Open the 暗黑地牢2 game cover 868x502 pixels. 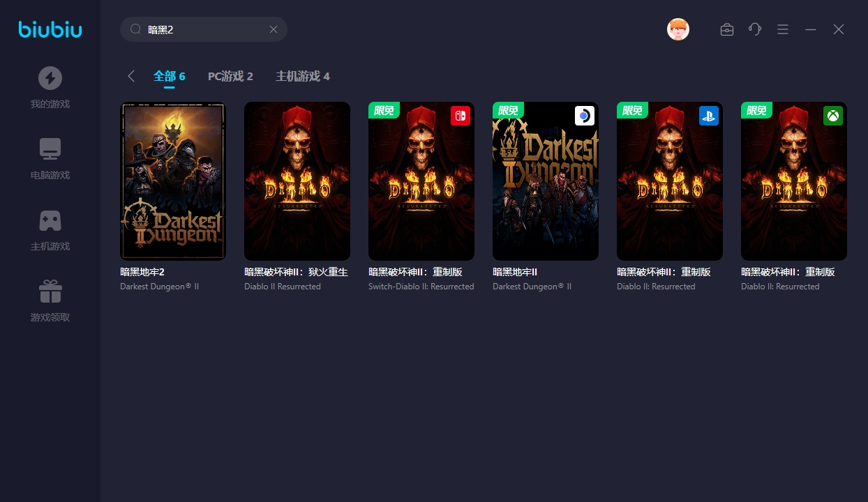click(173, 181)
